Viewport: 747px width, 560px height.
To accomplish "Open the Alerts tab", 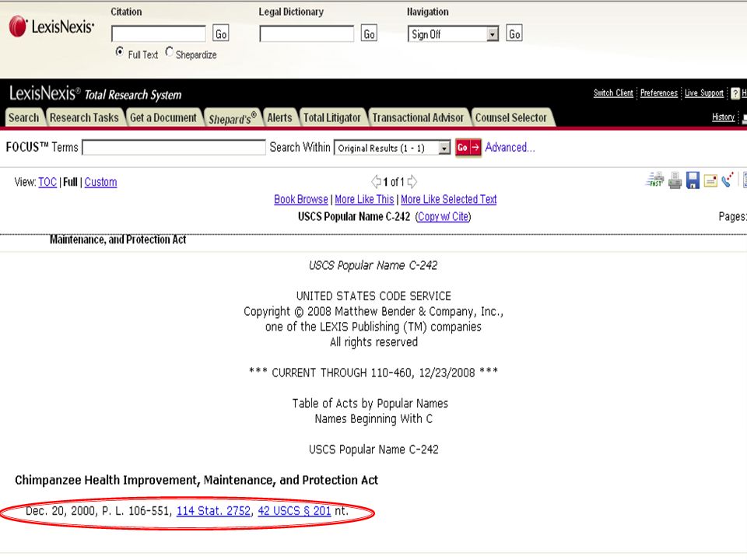I will coord(279,117).
